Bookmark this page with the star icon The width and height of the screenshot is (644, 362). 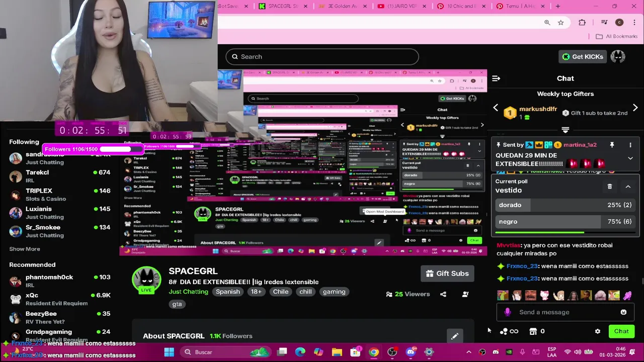(x=560, y=22)
